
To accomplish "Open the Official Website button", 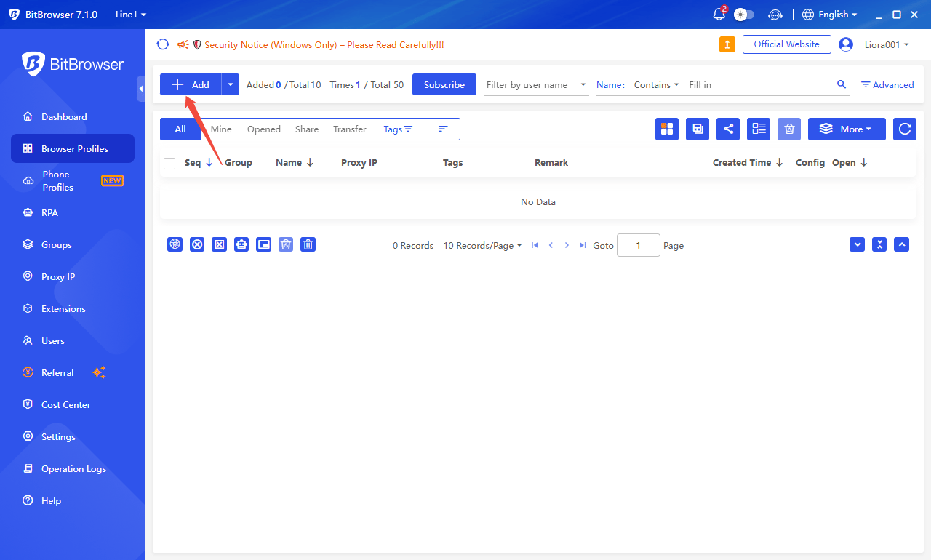I will point(786,44).
